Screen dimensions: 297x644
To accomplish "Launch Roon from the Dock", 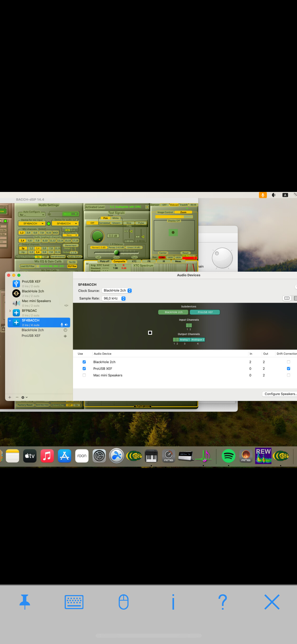I will 82,456.
